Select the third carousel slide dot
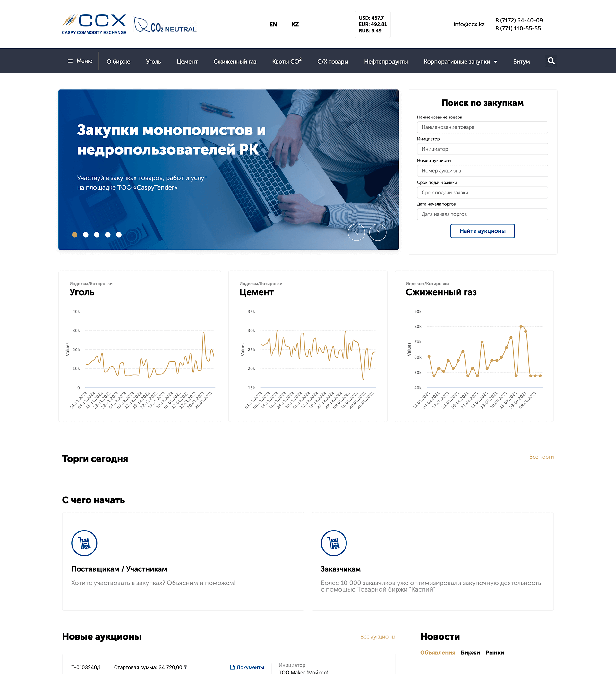Viewport: 616px width, 674px height. 97,235
